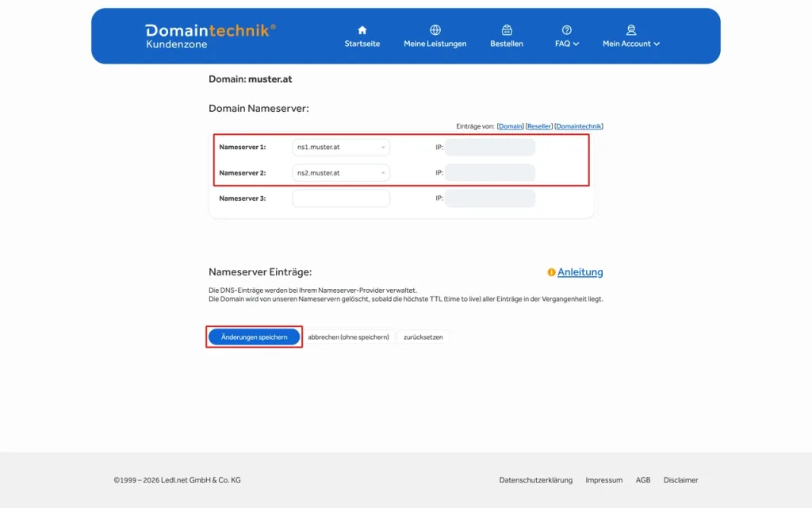
Task: Open the AGB footer link
Action: point(643,480)
